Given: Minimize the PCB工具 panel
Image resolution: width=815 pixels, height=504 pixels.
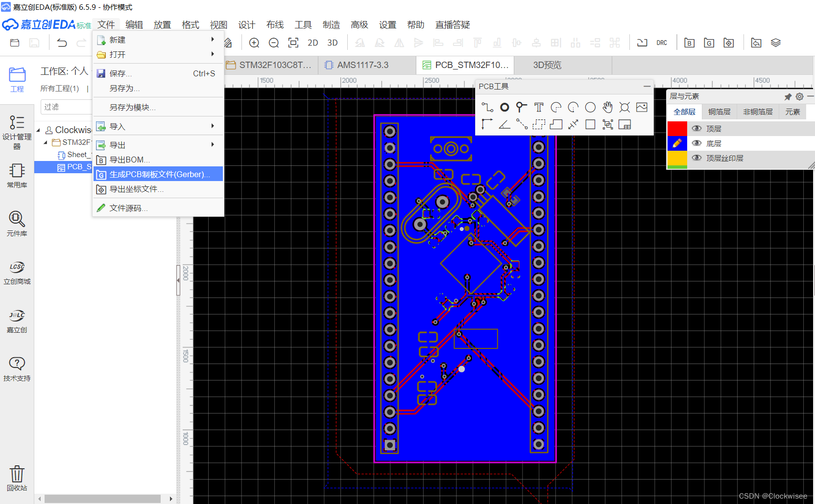Looking at the screenshot, I should (x=647, y=86).
